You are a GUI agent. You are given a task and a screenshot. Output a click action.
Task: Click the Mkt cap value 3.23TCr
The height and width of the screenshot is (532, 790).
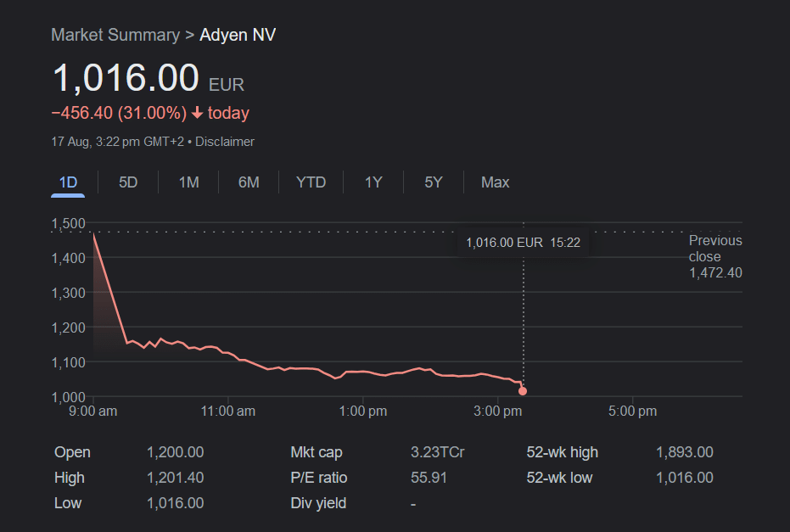[437, 452]
